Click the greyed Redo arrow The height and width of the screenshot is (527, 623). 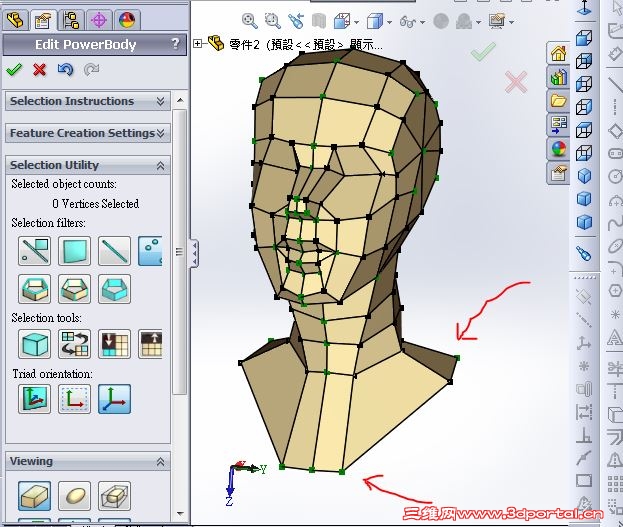point(91,70)
